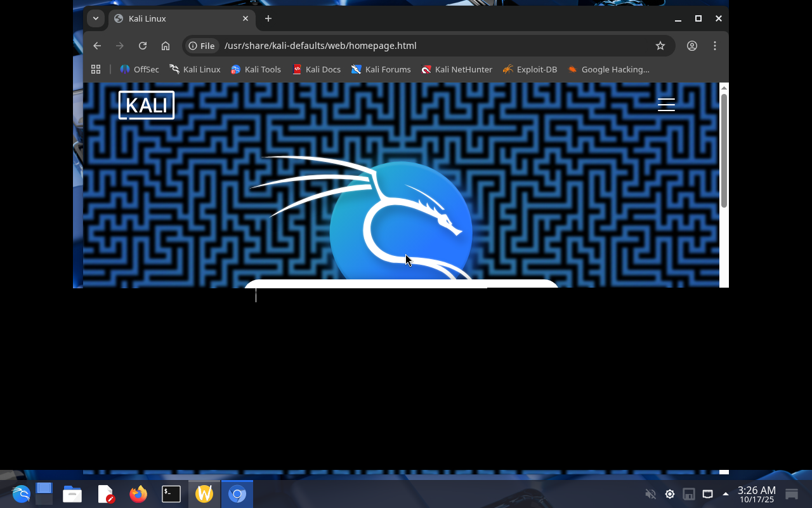Show hidden system tray icons
This screenshot has height=508, width=812.
[726, 494]
